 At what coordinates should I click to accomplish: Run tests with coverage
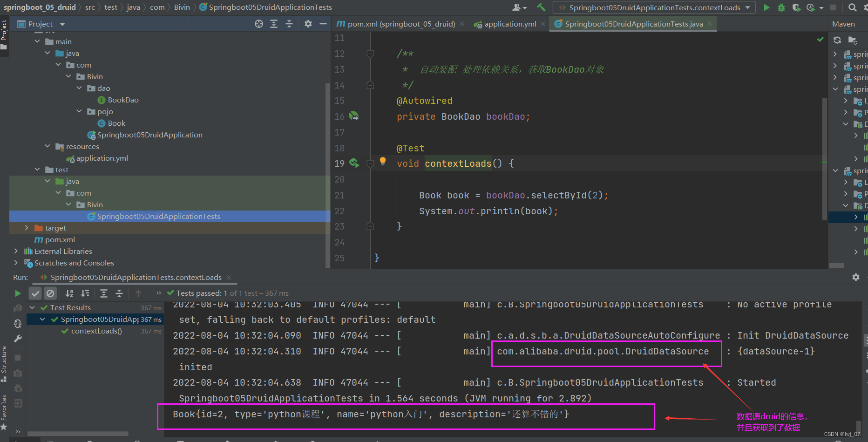click(x=796, y=7)
